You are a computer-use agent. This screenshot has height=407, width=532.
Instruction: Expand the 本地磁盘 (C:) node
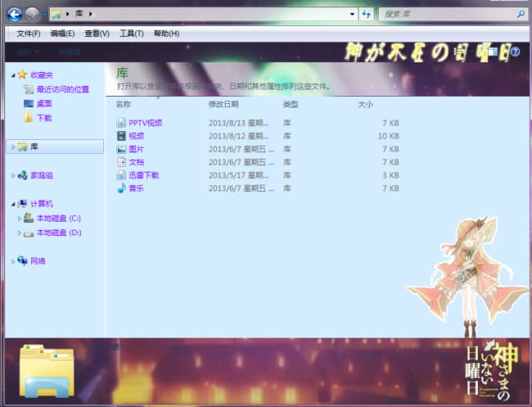(20, 219)
